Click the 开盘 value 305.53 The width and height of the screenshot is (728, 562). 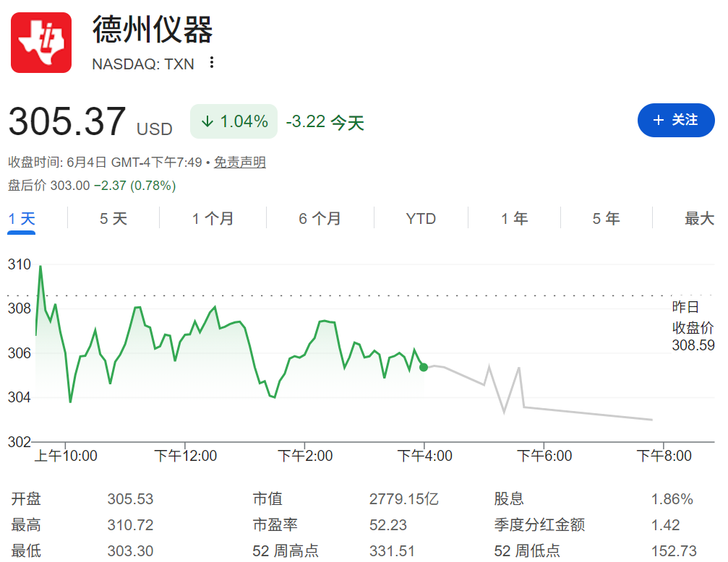130,499
